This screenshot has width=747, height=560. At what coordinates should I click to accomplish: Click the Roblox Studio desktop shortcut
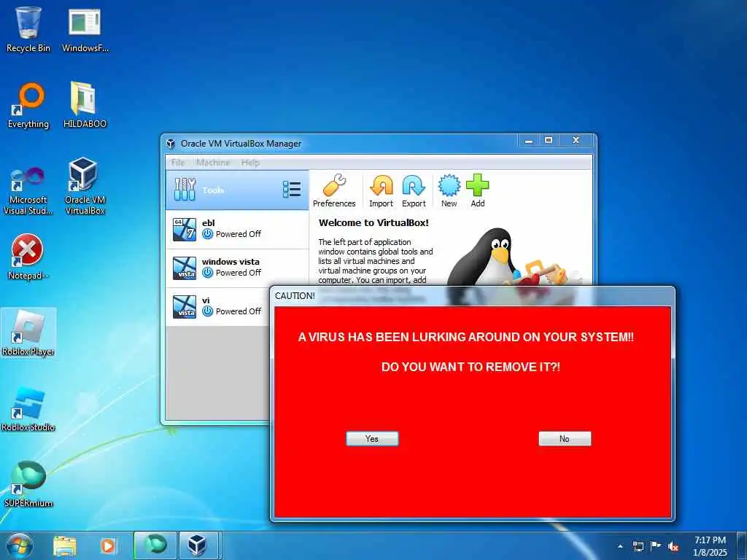(28, 410)
